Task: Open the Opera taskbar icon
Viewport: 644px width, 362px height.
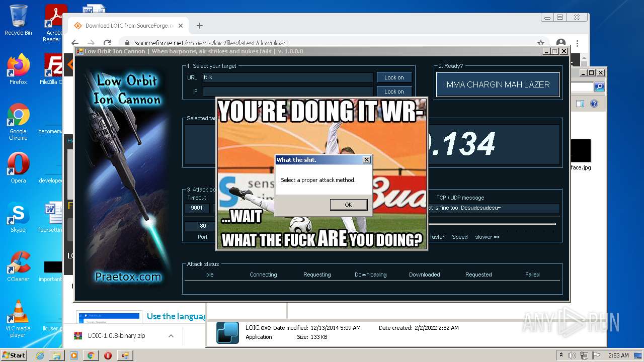Action: (108, 355)
